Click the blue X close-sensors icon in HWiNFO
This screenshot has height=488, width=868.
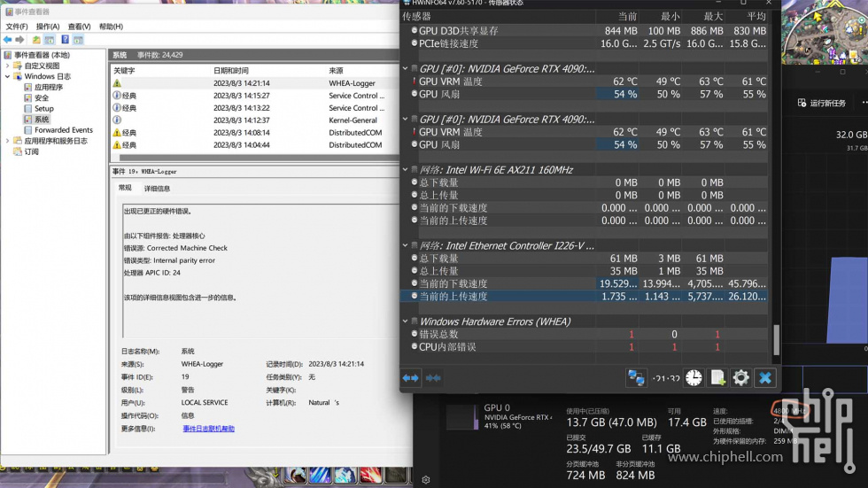tap(765, 378)
